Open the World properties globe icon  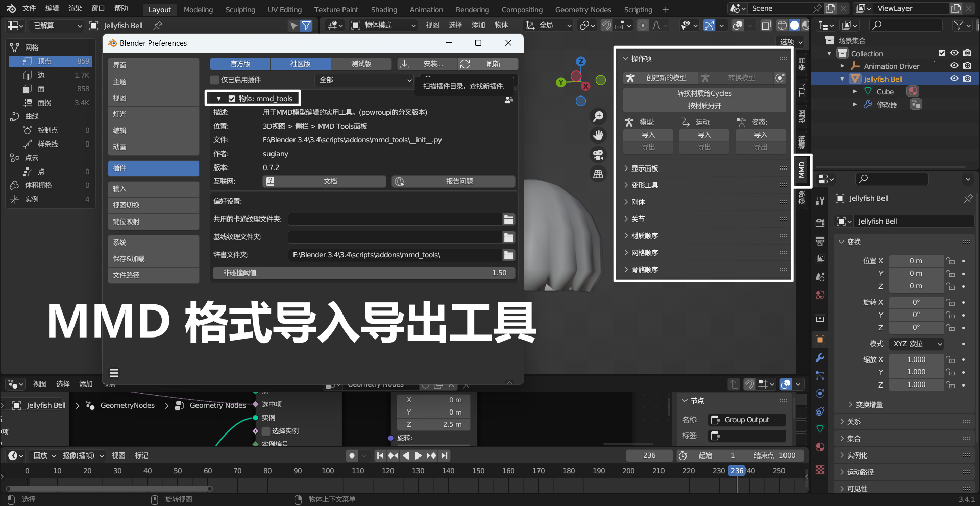[x=820, y=295]
